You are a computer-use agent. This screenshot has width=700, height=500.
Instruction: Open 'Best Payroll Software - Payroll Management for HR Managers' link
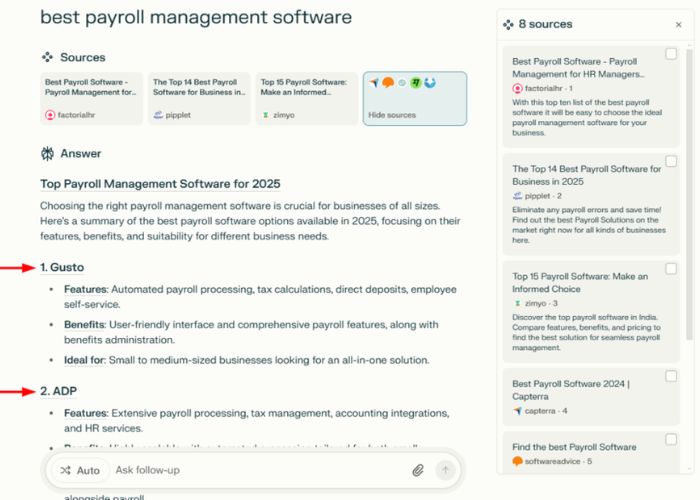coord(578,68)
